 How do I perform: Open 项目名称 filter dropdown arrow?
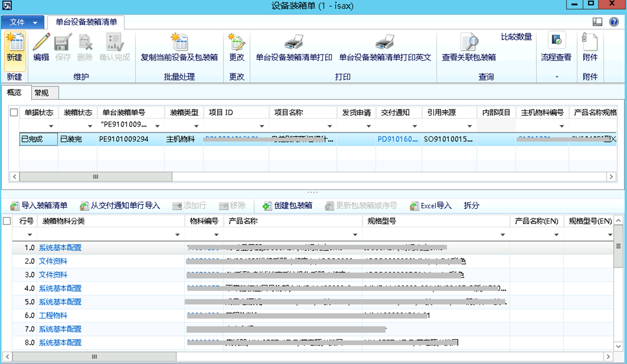tap(329, 127)
